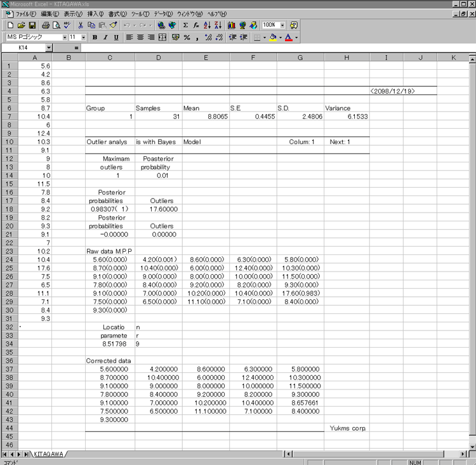This screenshot has height=465, width=476.
Task: Click column C header
Action: click(110, 57)
